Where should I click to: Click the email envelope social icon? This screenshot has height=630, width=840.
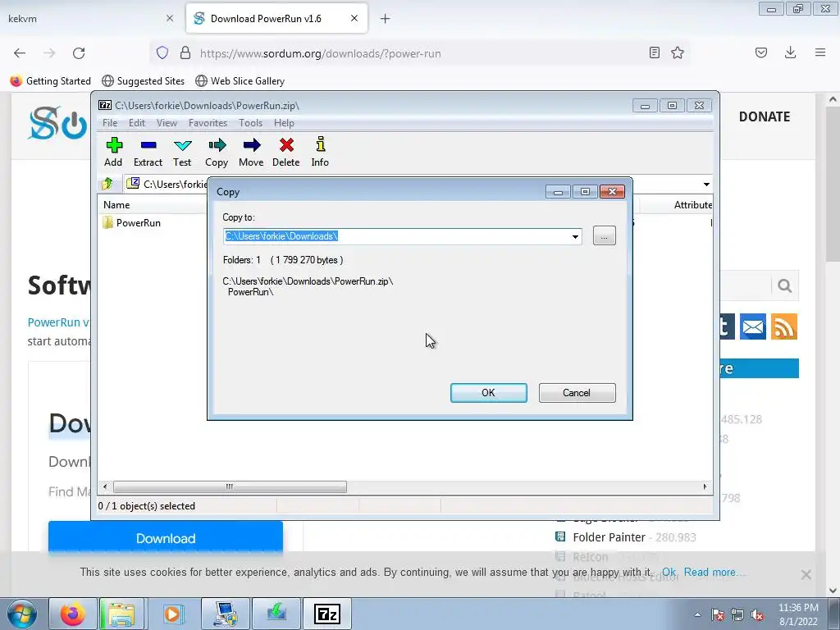[753, 326]
